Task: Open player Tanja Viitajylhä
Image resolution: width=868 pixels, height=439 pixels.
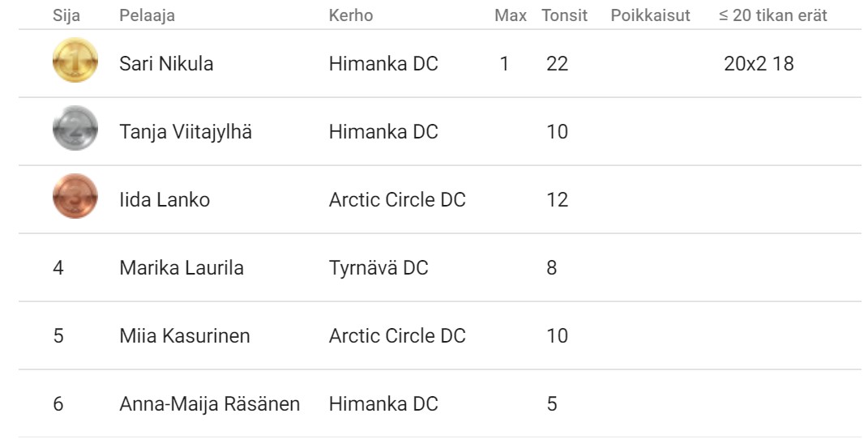Action: [186, 132]
